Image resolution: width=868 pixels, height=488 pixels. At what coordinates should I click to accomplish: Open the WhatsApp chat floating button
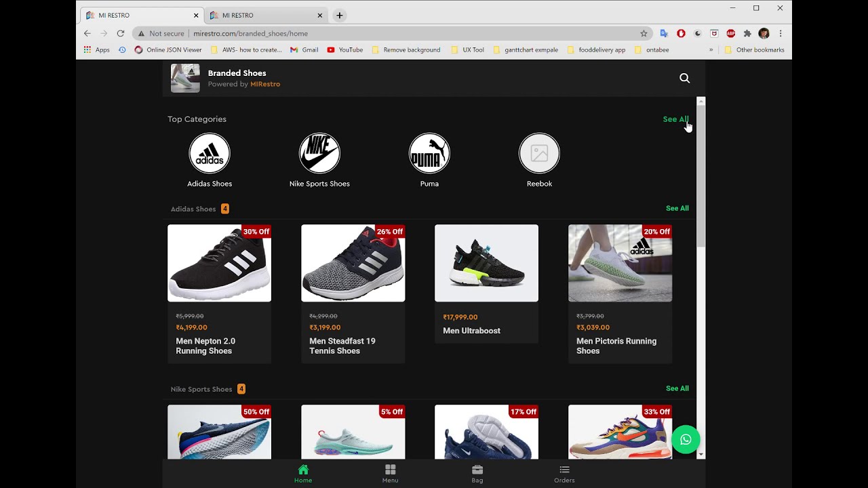pyautogui.click(x=686, y=439)
